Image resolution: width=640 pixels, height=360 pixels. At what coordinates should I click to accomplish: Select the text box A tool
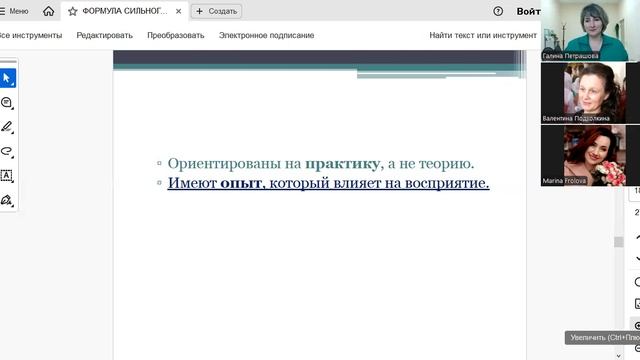7,176
